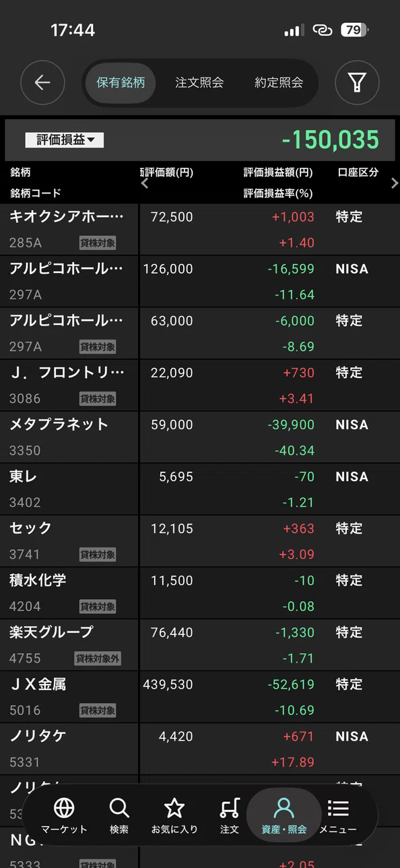Viewport: 400px width, 868px height.
Task: Open the メタプラネット holding row
Action: pyautogui.click(x=200, y=437)
